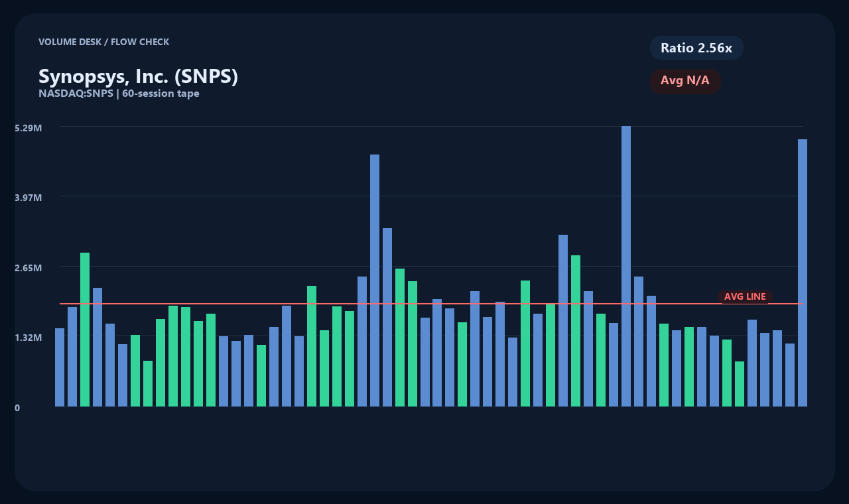This screenshot has height=504, width=849.
Task: Click the red average volume line
Action: click(431, 304)
